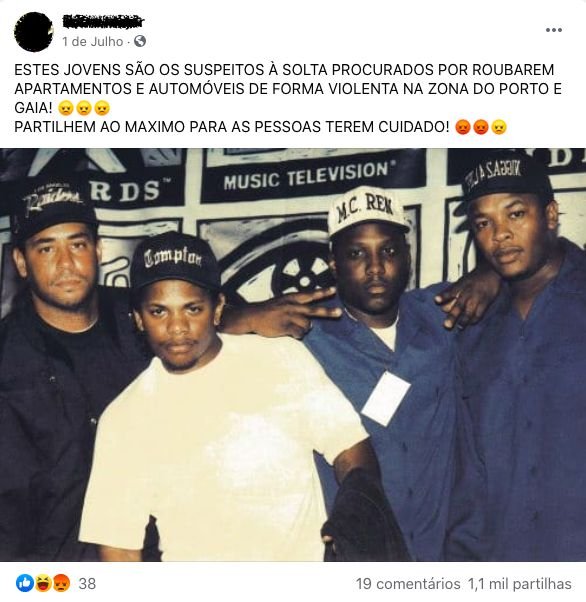Click the second red angry emoji after CUIDADO!
The width and height of the screenshot is (586, 602).
[x=480, y=127]
